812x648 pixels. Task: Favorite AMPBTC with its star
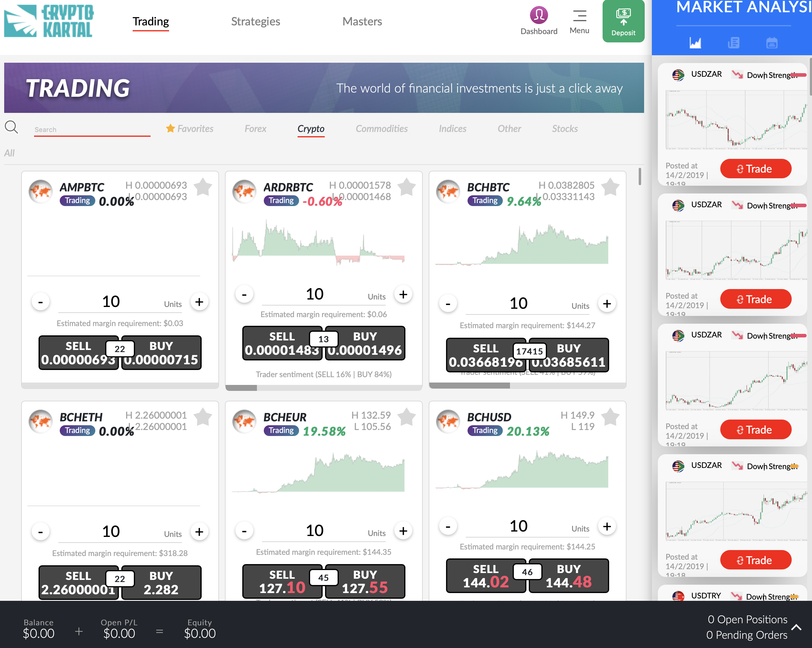[203, 187]
